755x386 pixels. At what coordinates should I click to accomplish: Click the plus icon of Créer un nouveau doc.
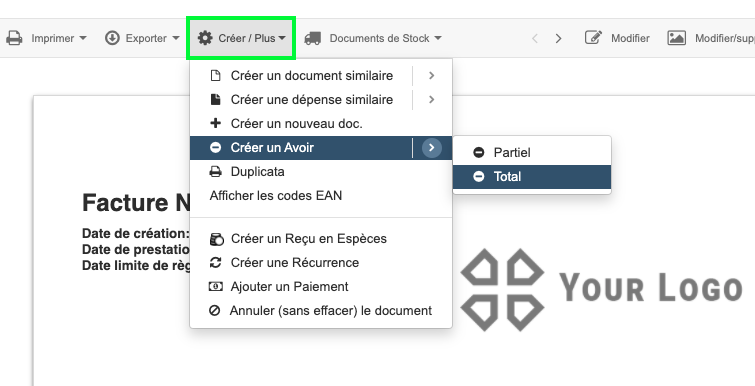pos(216,123)
